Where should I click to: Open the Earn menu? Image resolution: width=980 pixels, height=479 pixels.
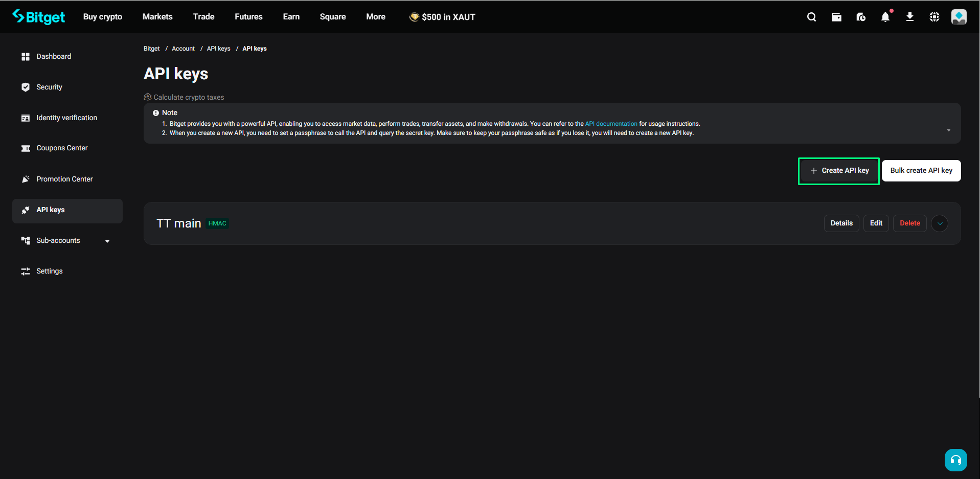click(291, 17)
